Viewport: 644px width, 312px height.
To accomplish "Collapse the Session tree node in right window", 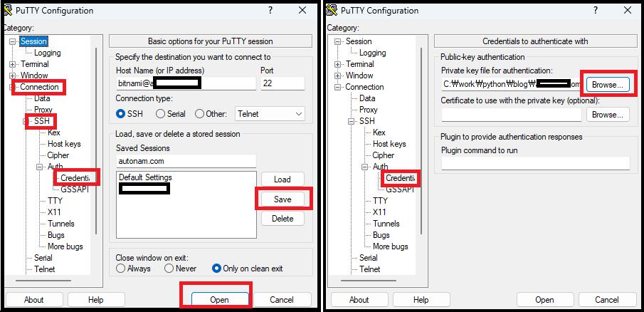I will point(337,41).
